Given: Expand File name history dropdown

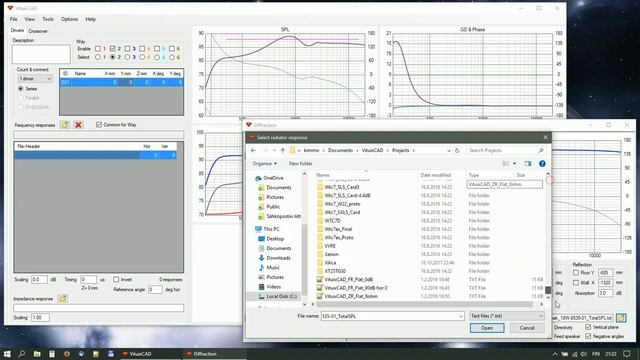Looking at the screenshot, I should click(x=461, y=316).
